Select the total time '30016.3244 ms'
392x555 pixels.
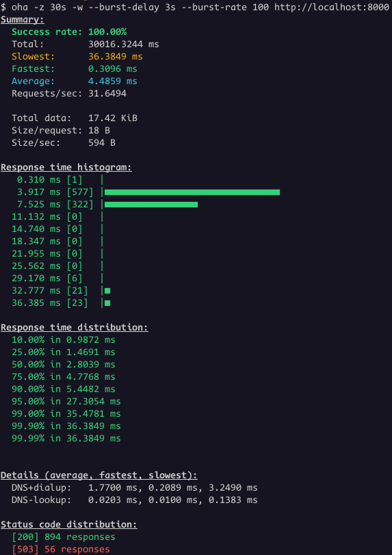click(123, 44)
